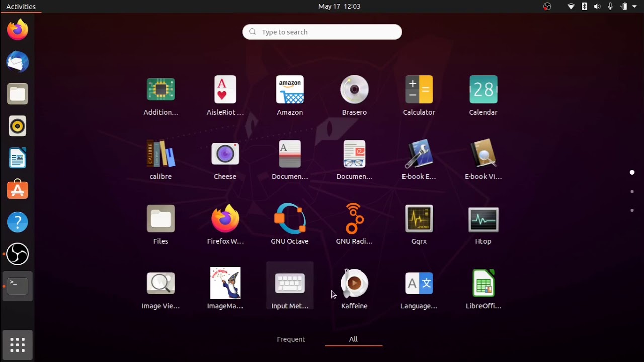This screenshot has height=362, width=644.
Task: Open the Calculator app
Action: 419,90
